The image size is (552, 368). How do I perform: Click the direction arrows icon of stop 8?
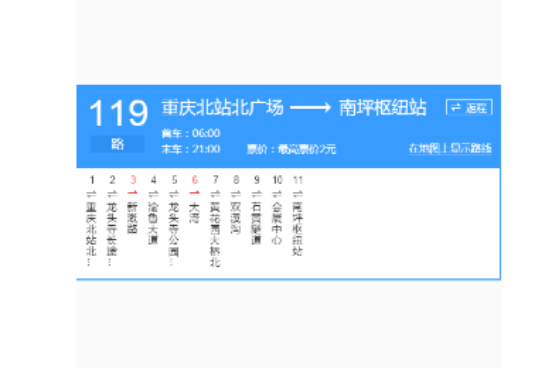[236, 193]
